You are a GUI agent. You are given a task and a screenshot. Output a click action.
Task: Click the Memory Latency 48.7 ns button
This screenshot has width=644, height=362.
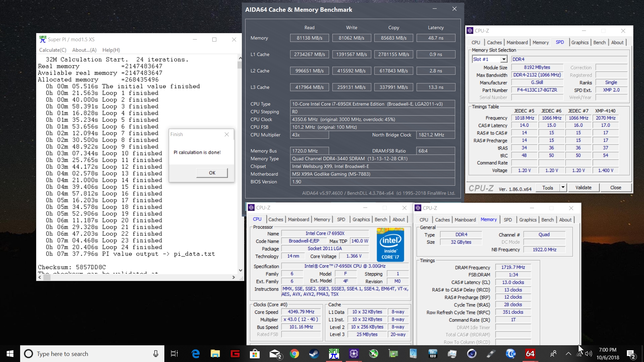coord(436,38)
